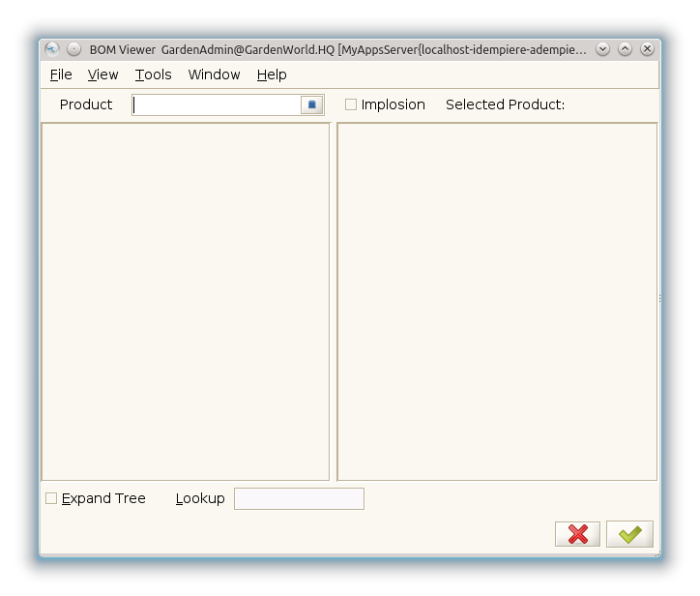The image size is (700, 596).
Task: Grab the splitter between the two panels
Action: point(334,301)
